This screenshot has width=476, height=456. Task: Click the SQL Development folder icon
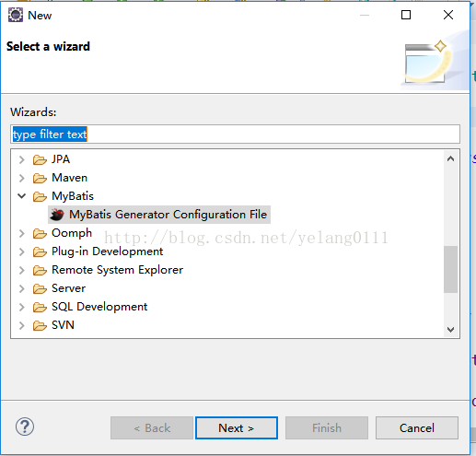[40, 307]
